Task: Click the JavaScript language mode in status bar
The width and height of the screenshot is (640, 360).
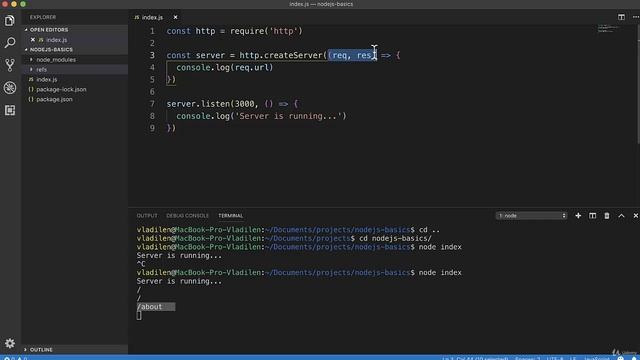Action: click(597, 358)
